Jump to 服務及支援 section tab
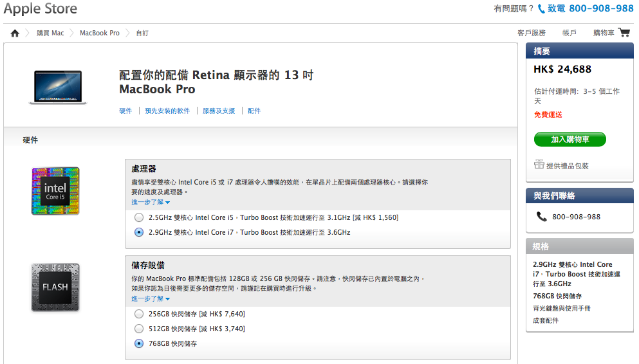Viewport: 639px width, 364px height. pos(219,111)
